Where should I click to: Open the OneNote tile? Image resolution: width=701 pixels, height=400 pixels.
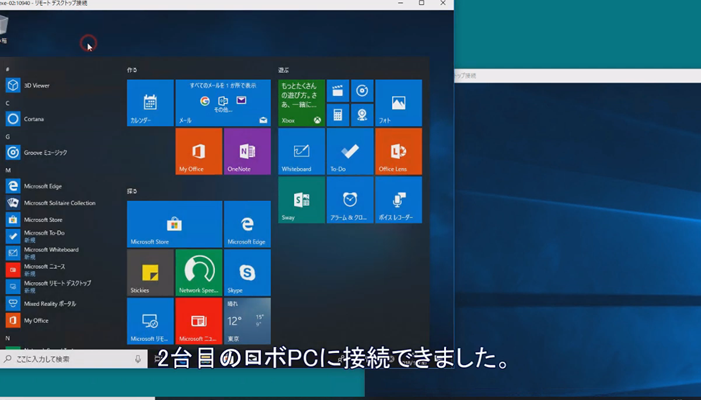[247, 151]
